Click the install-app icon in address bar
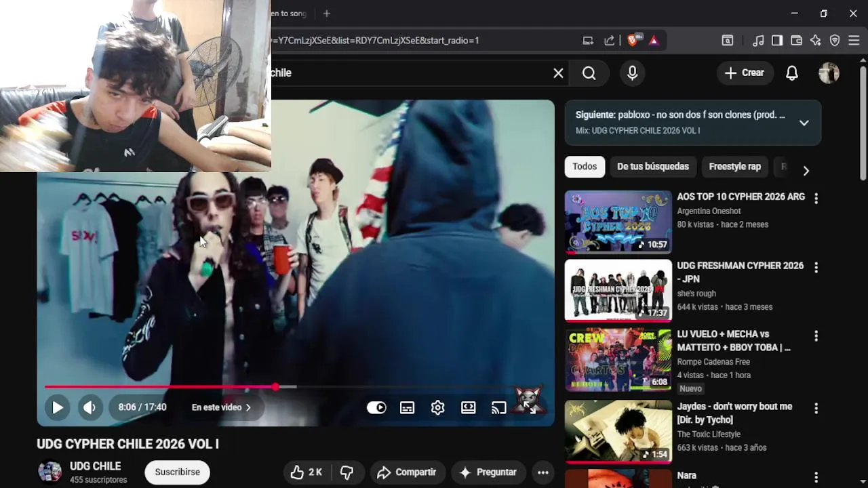 pyautogui.click(x=588, y=41)
